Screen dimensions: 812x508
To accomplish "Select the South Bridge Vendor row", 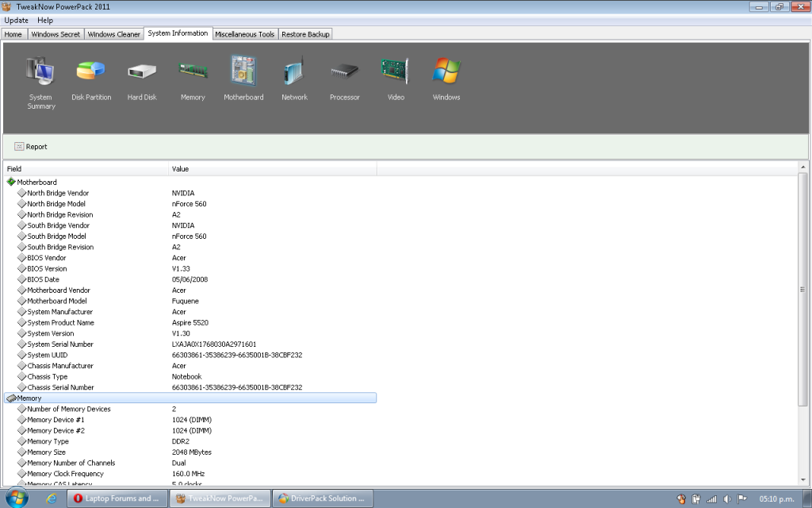I will (190, 225).
